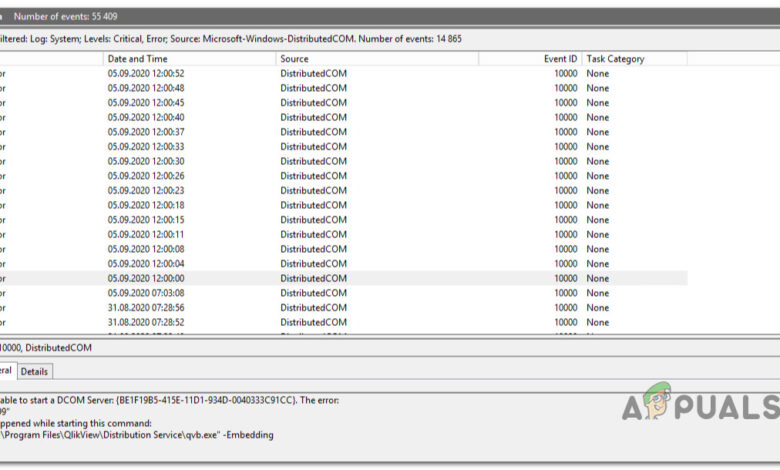Select the event dated 05.09.2020 12:00:40
This screenshot has height=470, width=780.
[x=344, y=117]
